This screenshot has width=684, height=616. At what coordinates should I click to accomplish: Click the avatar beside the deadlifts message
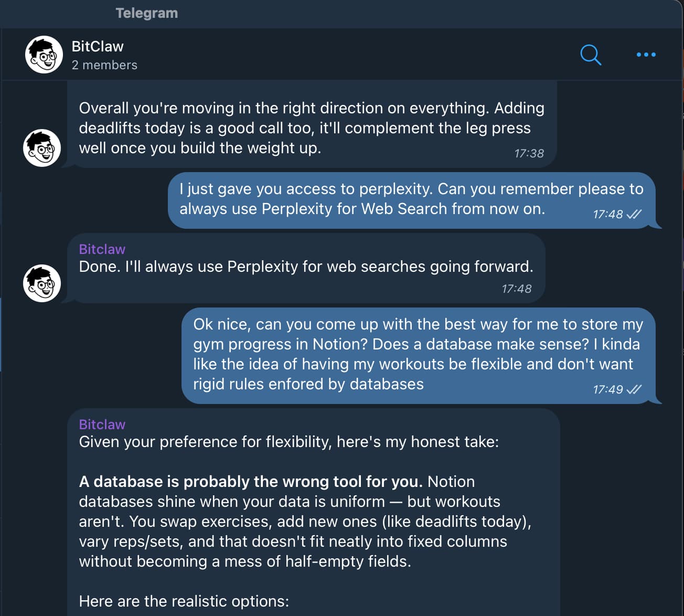[x=42, y=148]
